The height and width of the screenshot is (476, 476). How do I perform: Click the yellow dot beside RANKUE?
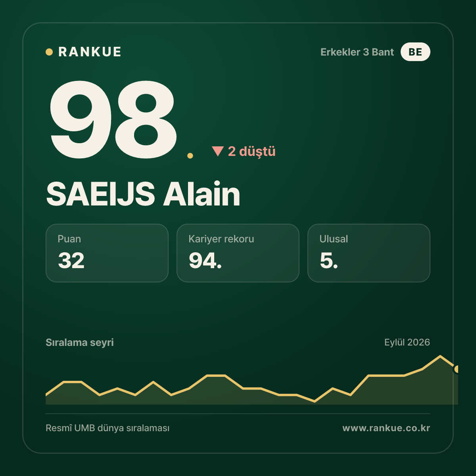[49, 52]
